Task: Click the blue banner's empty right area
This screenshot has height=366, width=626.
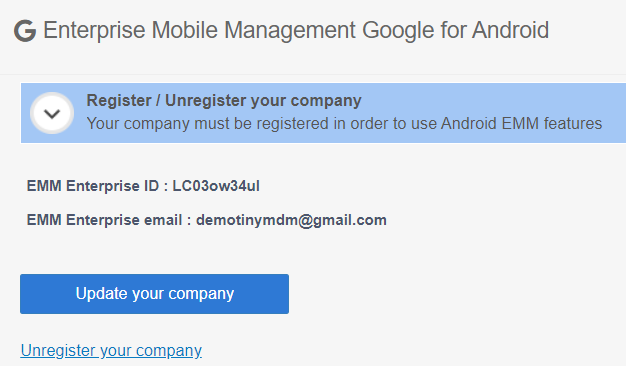Action: point(614,113)
